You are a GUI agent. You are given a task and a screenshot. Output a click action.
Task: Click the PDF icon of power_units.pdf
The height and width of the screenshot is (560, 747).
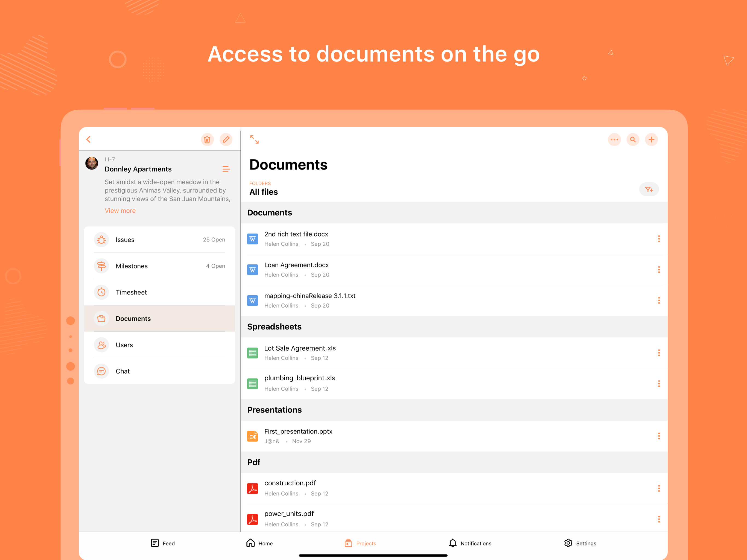253,519
